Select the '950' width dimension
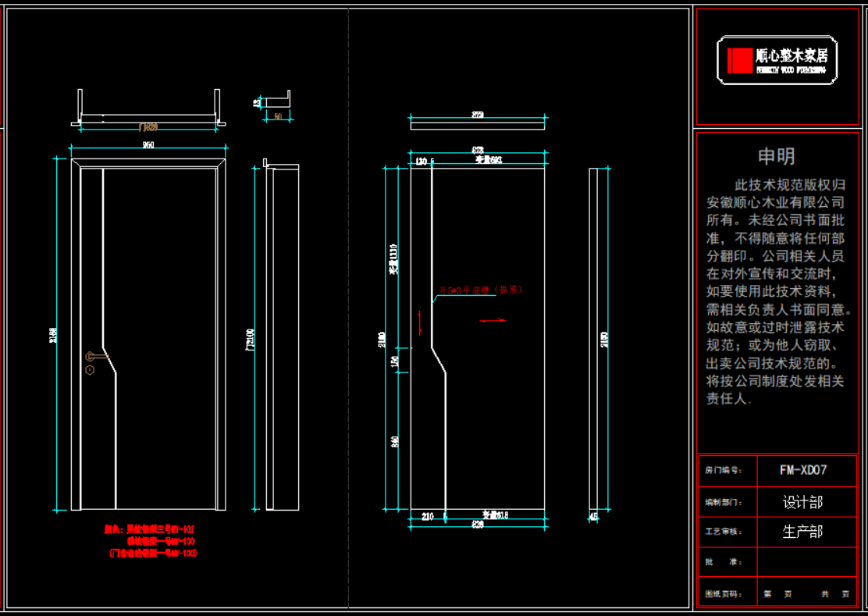868x616 pixels. 148,145
